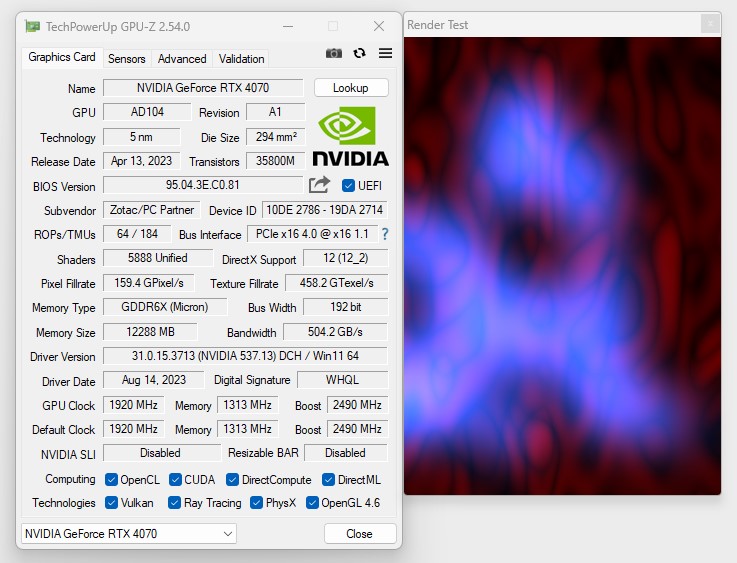The height and width of the screenshot is (563, 737).
Task: Click the Subvendor Zotac/PC Partner field
Action: click(x=151, y=210)
